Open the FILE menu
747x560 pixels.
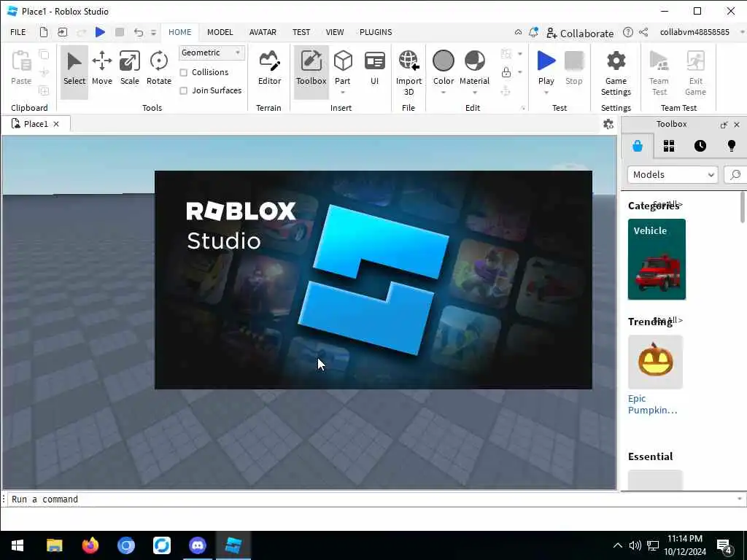[x=18, y=32]
